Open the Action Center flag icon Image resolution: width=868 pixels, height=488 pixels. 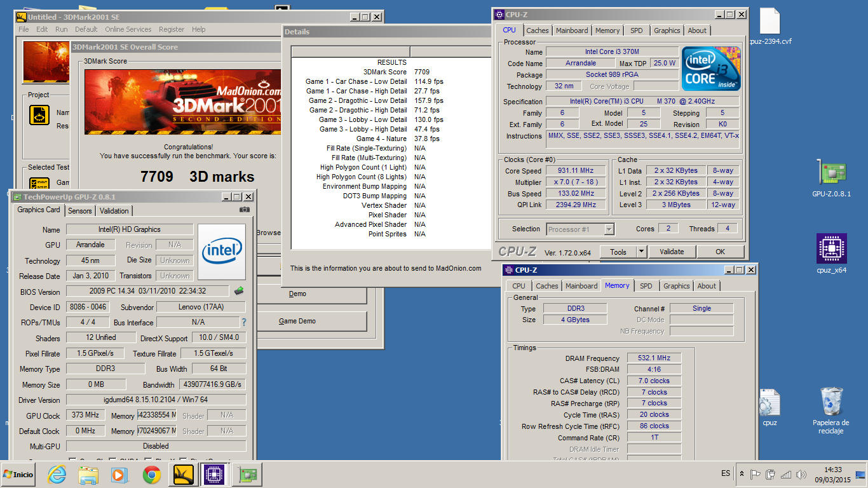756,474
